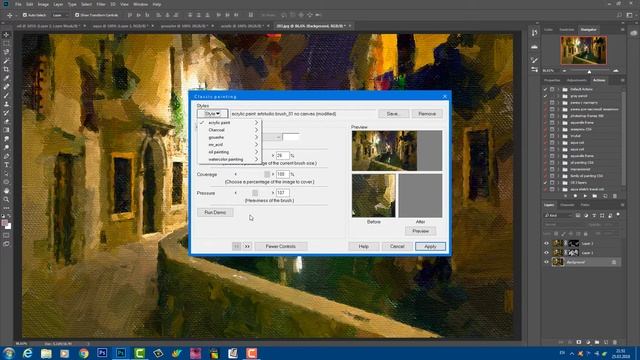This screenshot has height=360, width=640.
Task: Select the Gradient tool
Action: [x=6, y=130]
